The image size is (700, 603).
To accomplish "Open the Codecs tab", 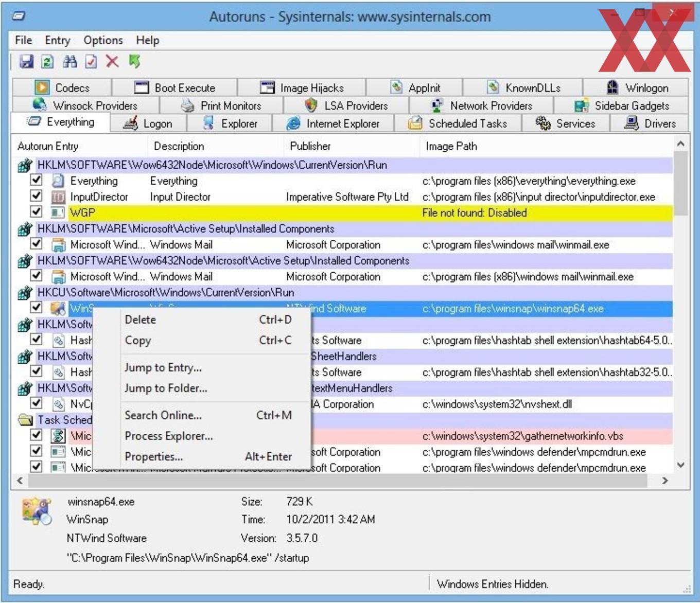I will [62, 87].
